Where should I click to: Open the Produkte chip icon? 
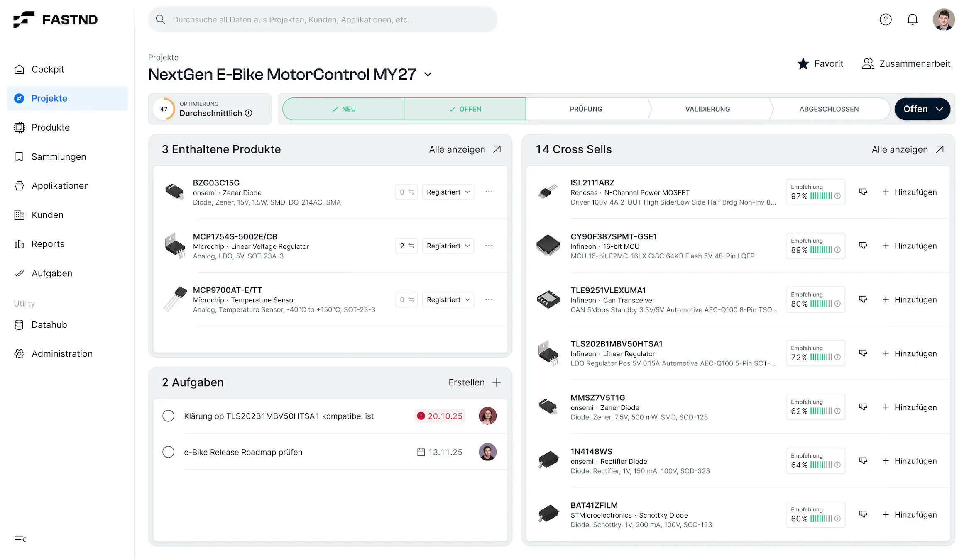[19, 127]
